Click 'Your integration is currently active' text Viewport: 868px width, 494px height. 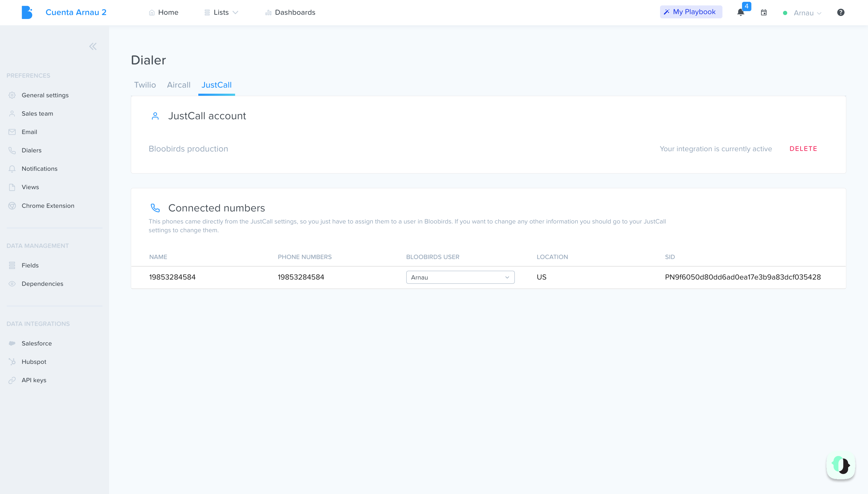715,149
